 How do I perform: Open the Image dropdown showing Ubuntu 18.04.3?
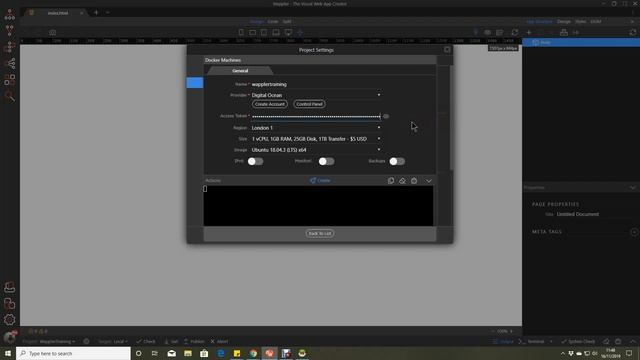[x=316, y=150]
